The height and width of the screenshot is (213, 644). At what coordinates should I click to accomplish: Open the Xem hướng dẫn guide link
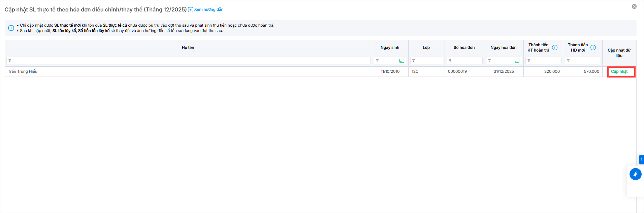[208, 9]
